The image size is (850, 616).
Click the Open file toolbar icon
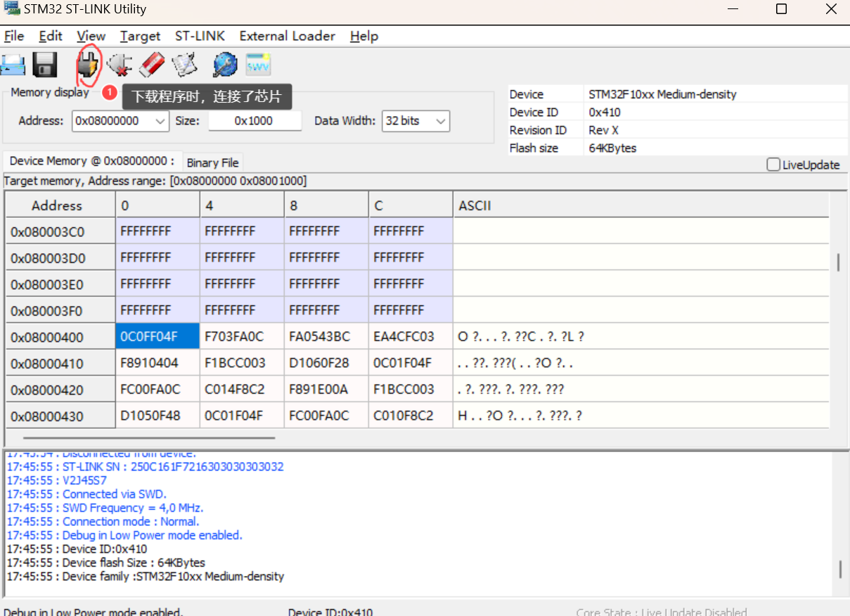(x=12, y=65)
